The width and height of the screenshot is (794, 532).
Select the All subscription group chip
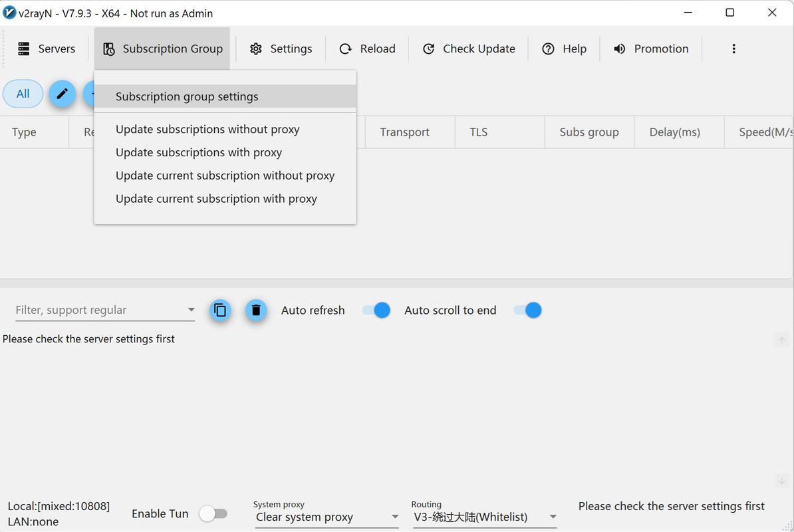tap(23, 94)
